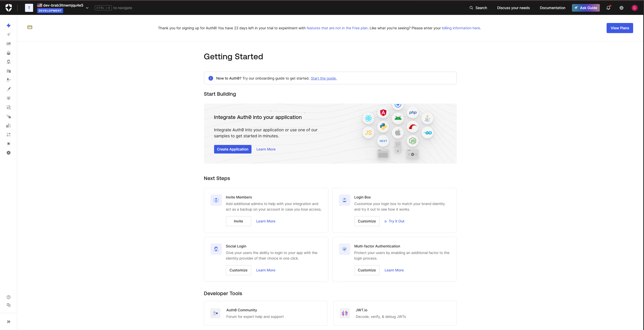Click the credit card icon in trial banner
The image size is (644, 330).
(x=30, y=27)
